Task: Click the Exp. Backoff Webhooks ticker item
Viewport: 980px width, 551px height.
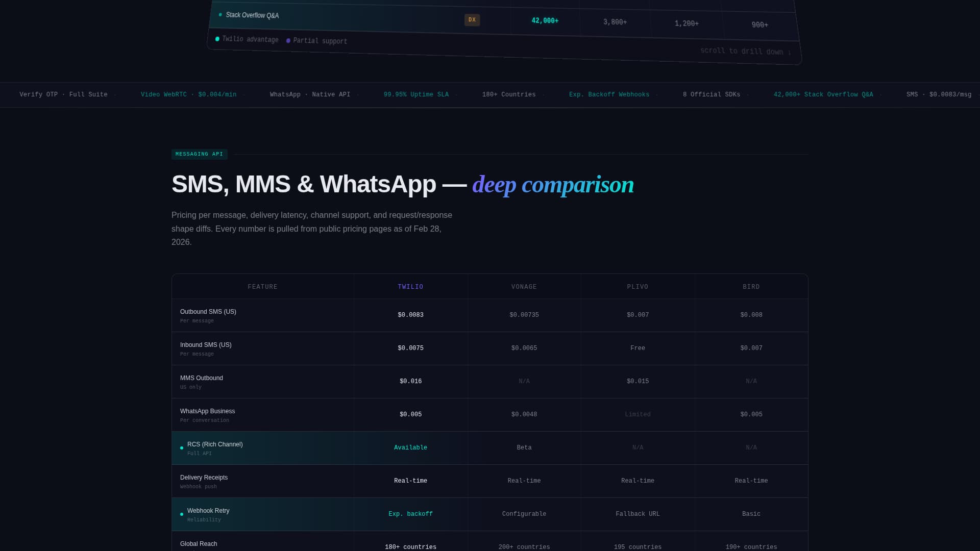Action: tap(609, 94)
